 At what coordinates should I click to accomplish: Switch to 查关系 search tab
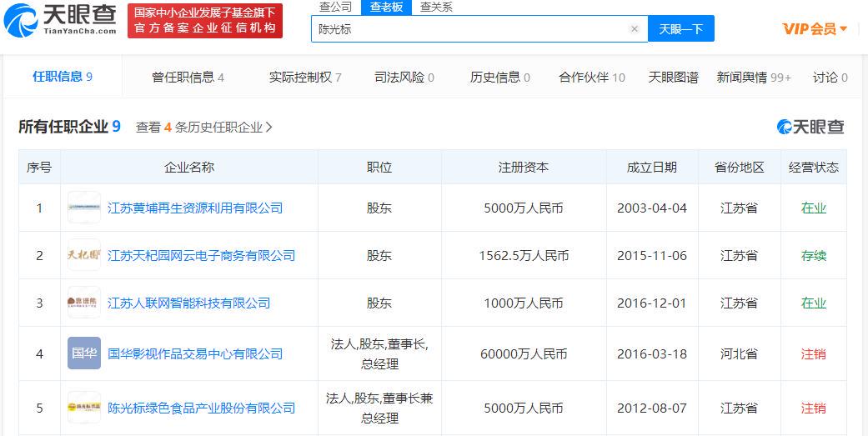click(x=436, y=8)
